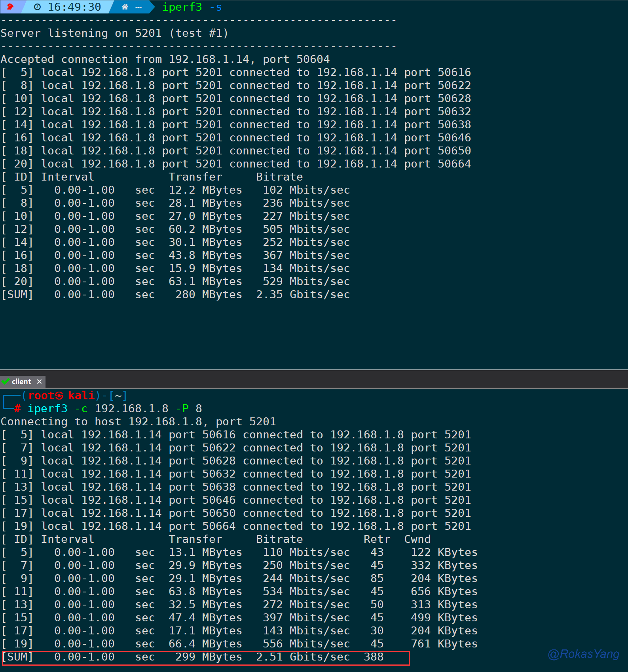Viewport: 628px width, 672px height.
Task: Click the clock icon beside 16:49:30
Action: [37, 7]
